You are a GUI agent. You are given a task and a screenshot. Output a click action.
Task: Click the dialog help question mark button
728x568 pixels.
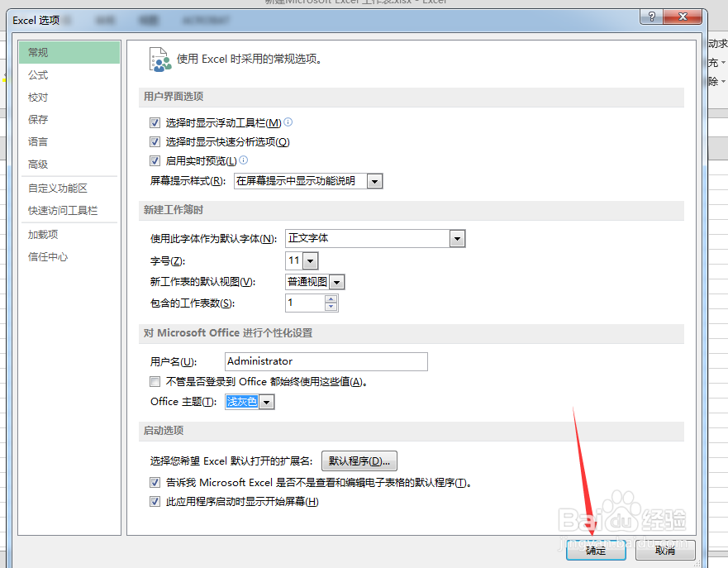pos(652,17)
